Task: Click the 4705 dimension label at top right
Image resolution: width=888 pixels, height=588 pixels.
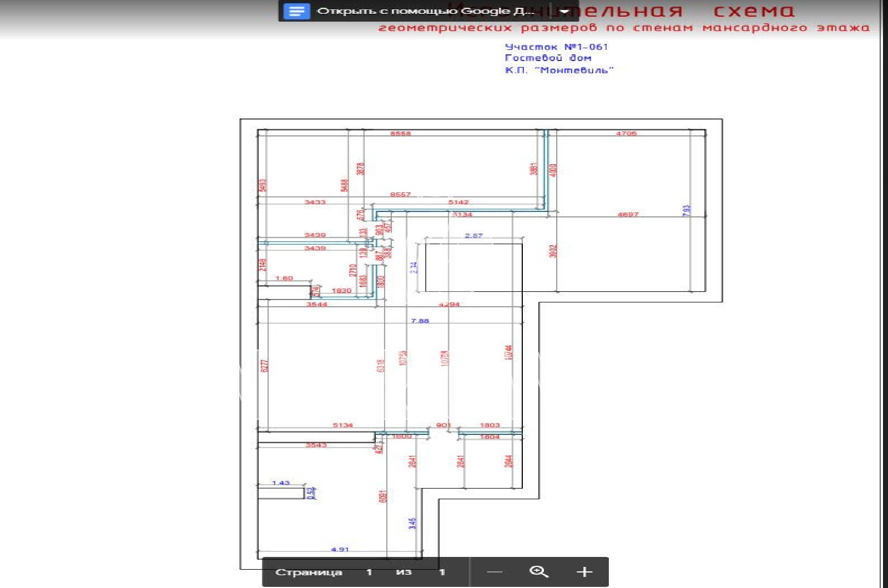Action: (x=626, y=134)
